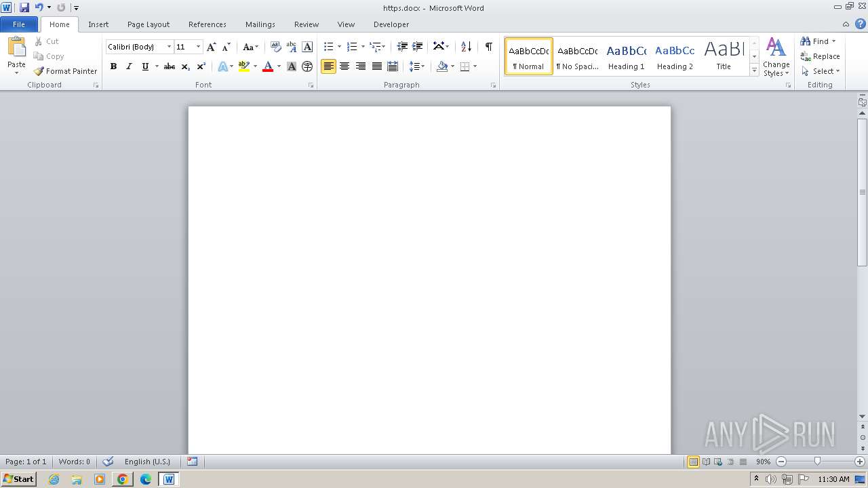Click the zoom slider handle
Screen dimensions: 868x488
point(817,462)
